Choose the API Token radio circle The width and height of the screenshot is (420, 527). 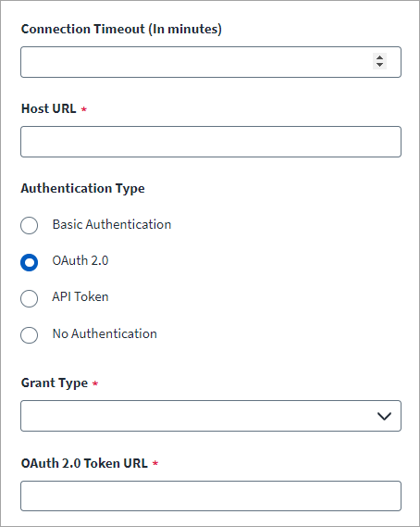[30, 298]
